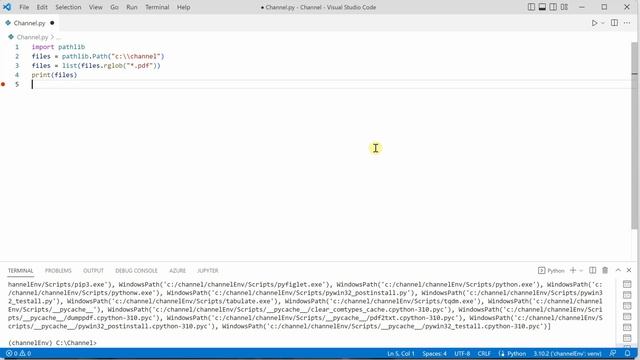Click the pathlib.Path("c:\\channel") line
The image size is (640, 360).
point(98,56)
